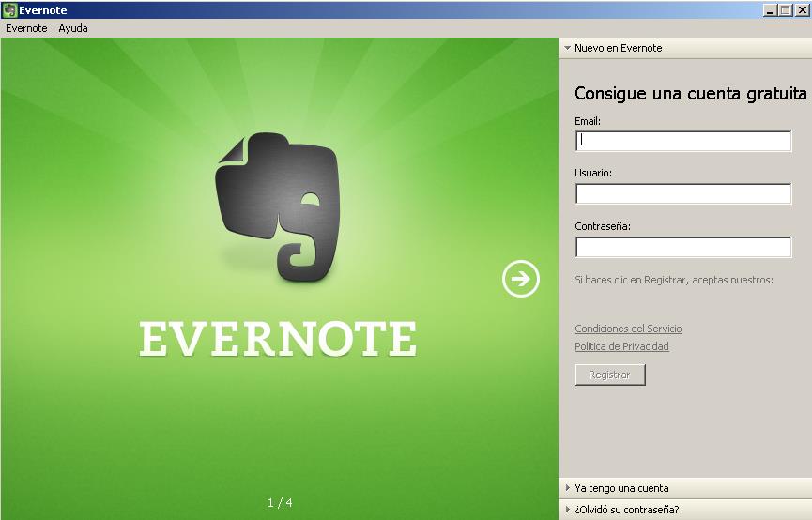
Task: Open the Condiciones del Servicio link
Action: (x=628, y=329)
